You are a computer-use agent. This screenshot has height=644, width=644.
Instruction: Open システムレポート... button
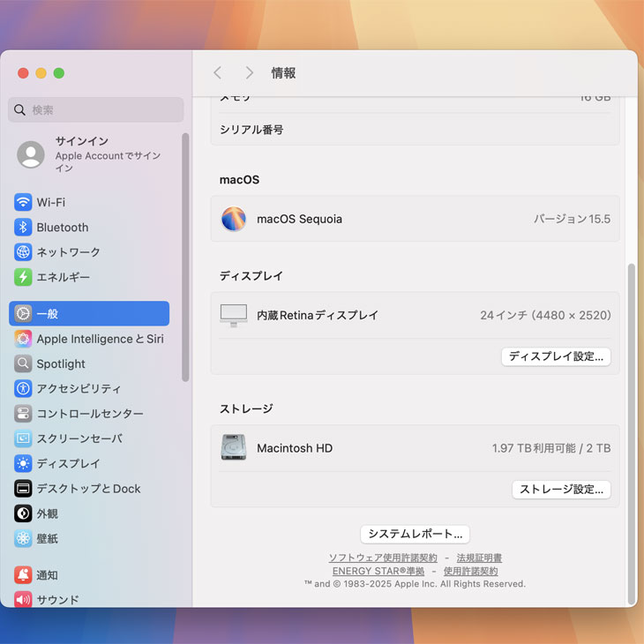coord(415,534)
